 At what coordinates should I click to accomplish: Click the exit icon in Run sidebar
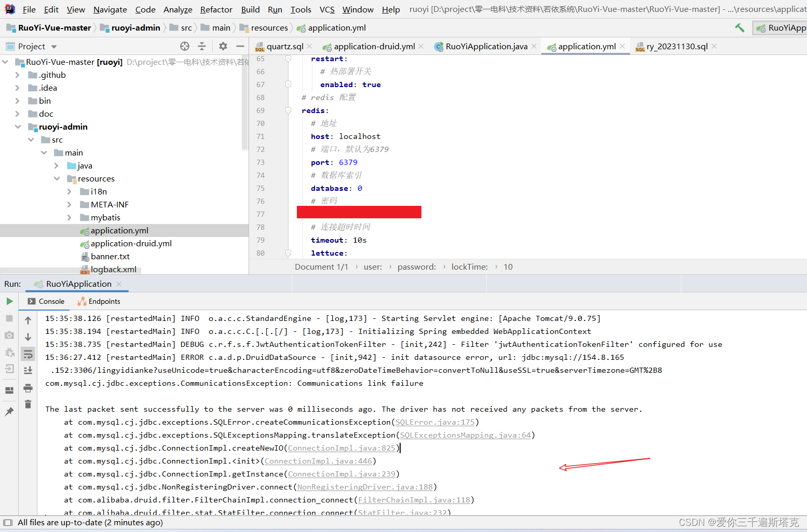[9, 369]
